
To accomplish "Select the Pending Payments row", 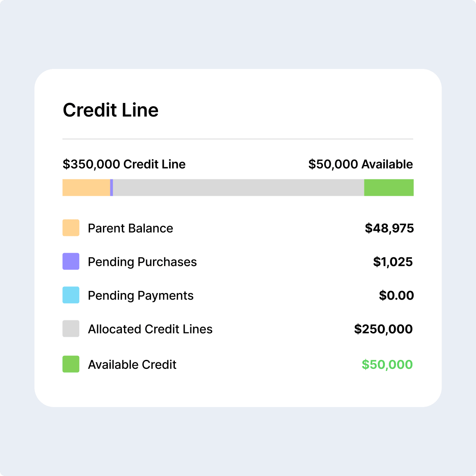I will (x=238, y=295).
